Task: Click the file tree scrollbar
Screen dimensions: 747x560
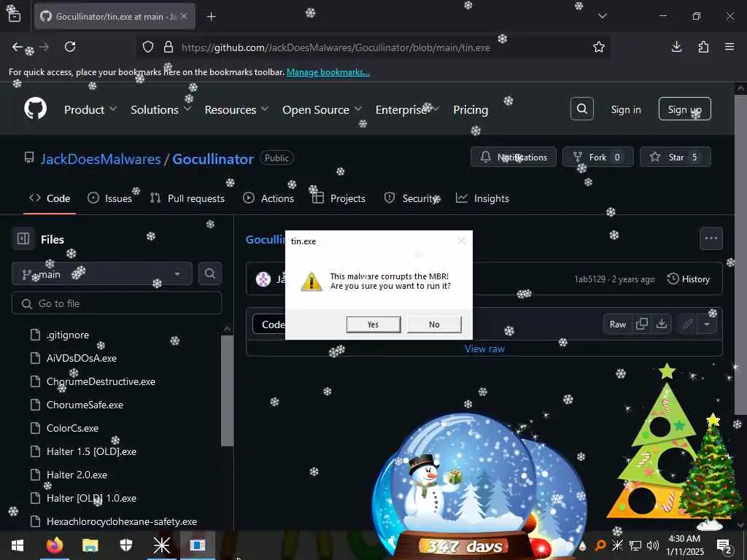Action: (x=228, y=391)
